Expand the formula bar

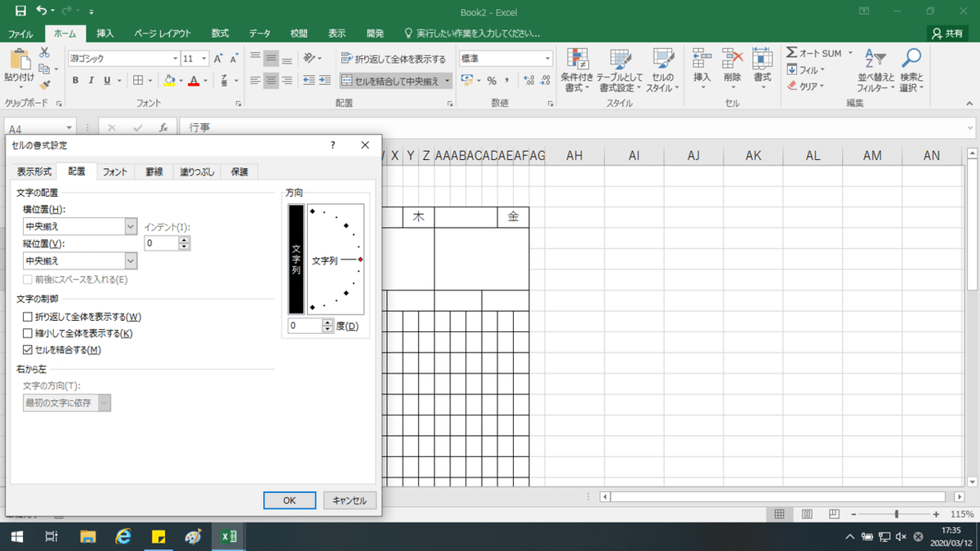969,128
